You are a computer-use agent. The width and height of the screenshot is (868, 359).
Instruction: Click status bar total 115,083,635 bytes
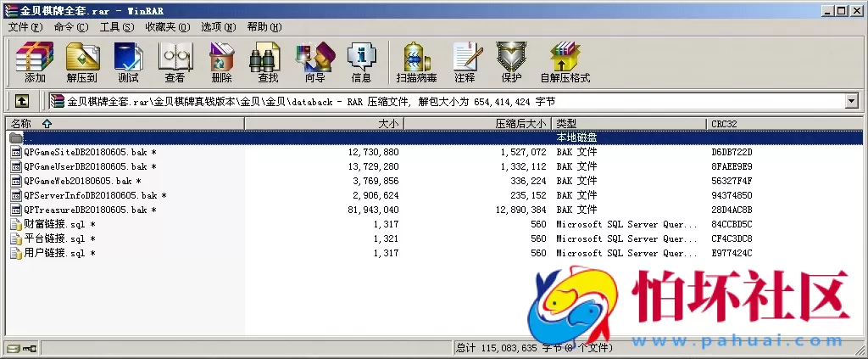[534, 349]
